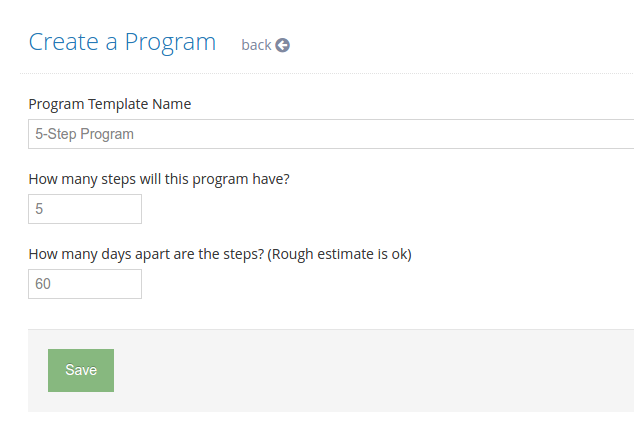Viewport: 634px width, 437px height.
Task: Click the circled left-arrow back icon
Action: tap(283, 45)
